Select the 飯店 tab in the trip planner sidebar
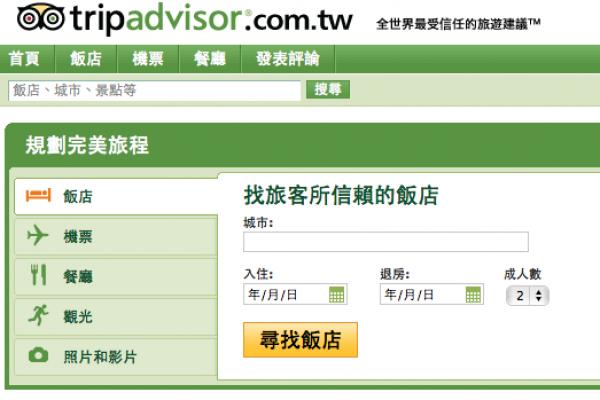The height and width of the screenshot is (400, 600). click(116, 196)
